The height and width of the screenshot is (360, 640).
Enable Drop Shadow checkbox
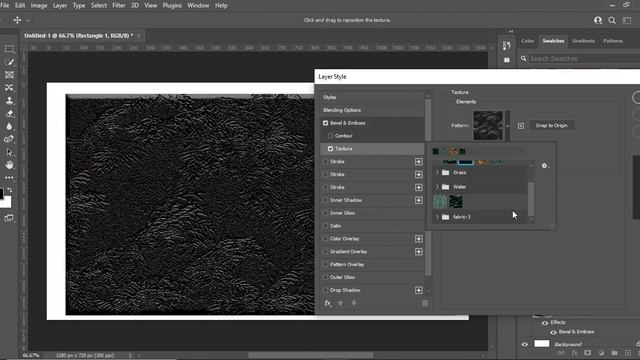click(x=325, y=290)
